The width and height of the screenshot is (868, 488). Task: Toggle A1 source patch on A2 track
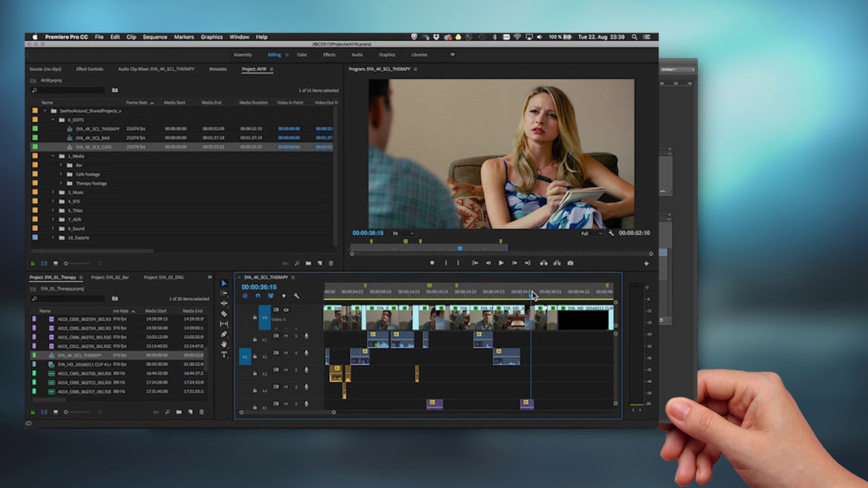(x=245, y=357)
